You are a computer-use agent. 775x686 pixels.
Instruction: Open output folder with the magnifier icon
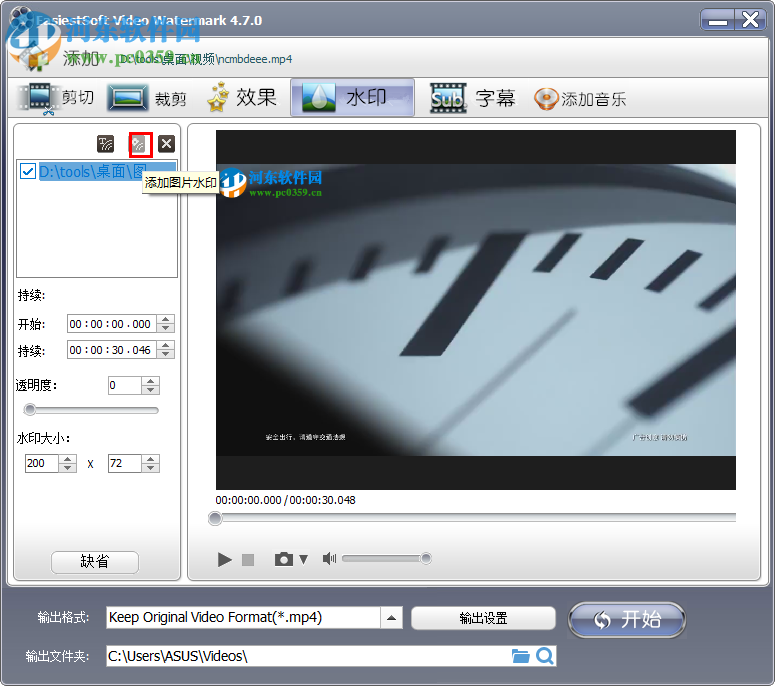pos(545,656)
